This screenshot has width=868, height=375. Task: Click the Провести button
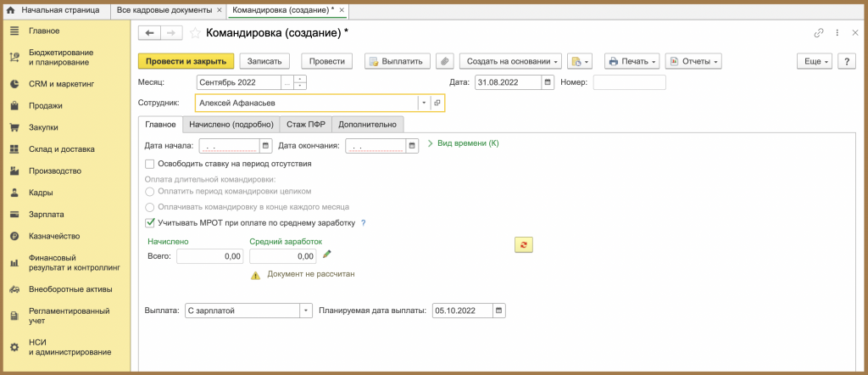[x=326, y=61]
